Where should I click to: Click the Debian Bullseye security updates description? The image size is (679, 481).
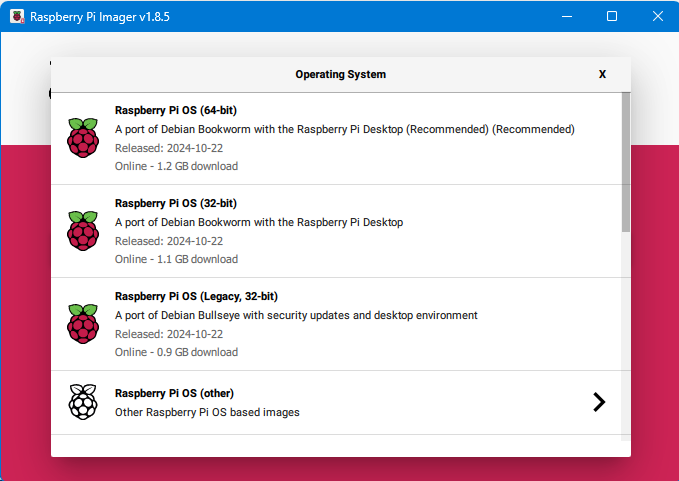click(296, 315)
